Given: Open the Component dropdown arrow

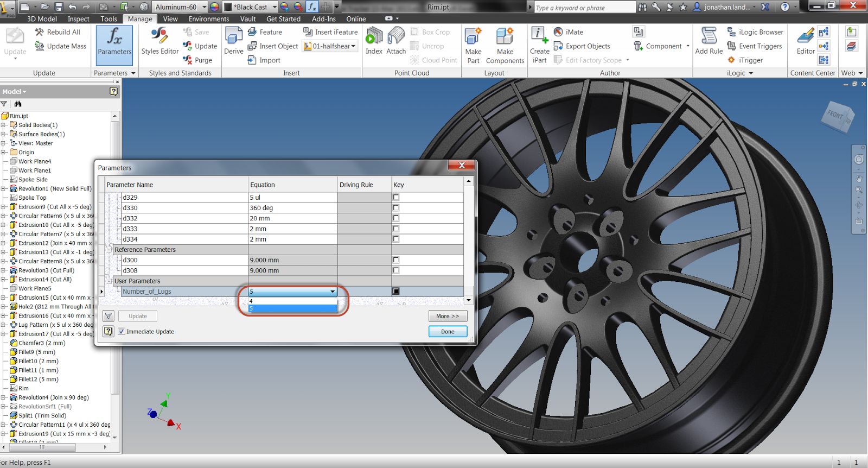Looking at the screenshot, I should (688, 46).
